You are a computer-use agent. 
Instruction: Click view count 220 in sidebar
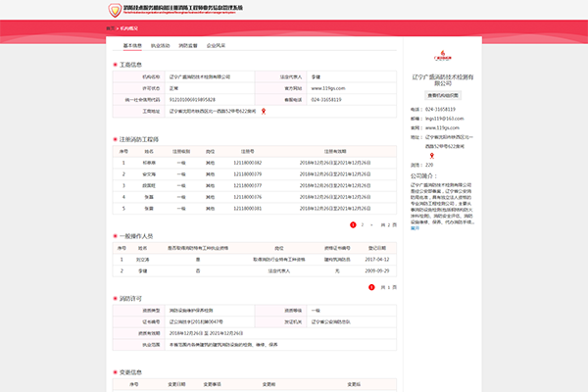point(429,165)
